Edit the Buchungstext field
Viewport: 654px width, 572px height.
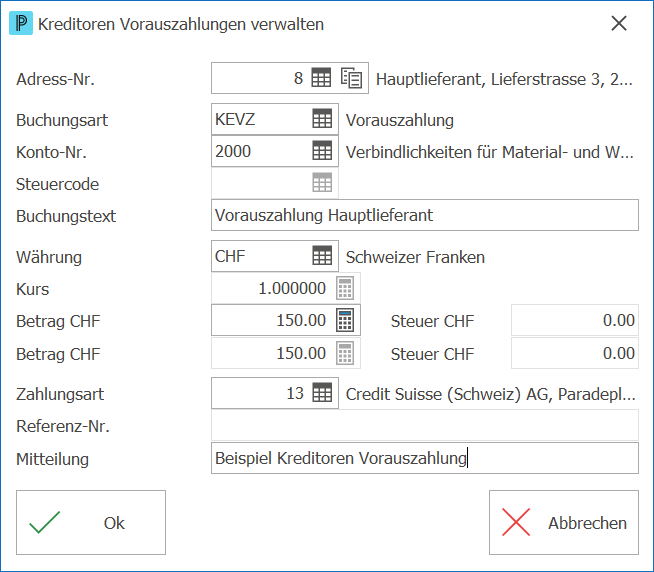coord(425,215)
